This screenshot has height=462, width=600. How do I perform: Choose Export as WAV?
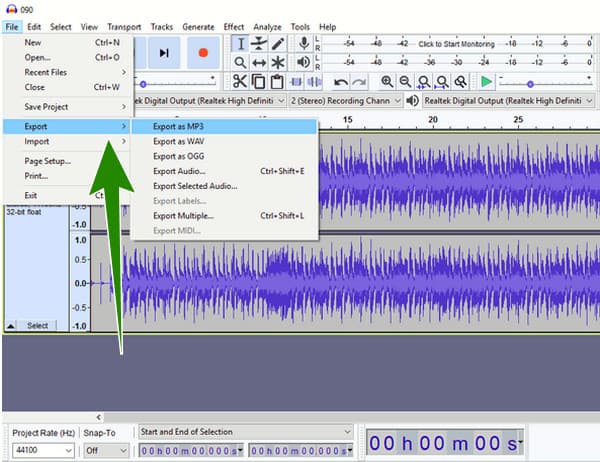[224, 141]
